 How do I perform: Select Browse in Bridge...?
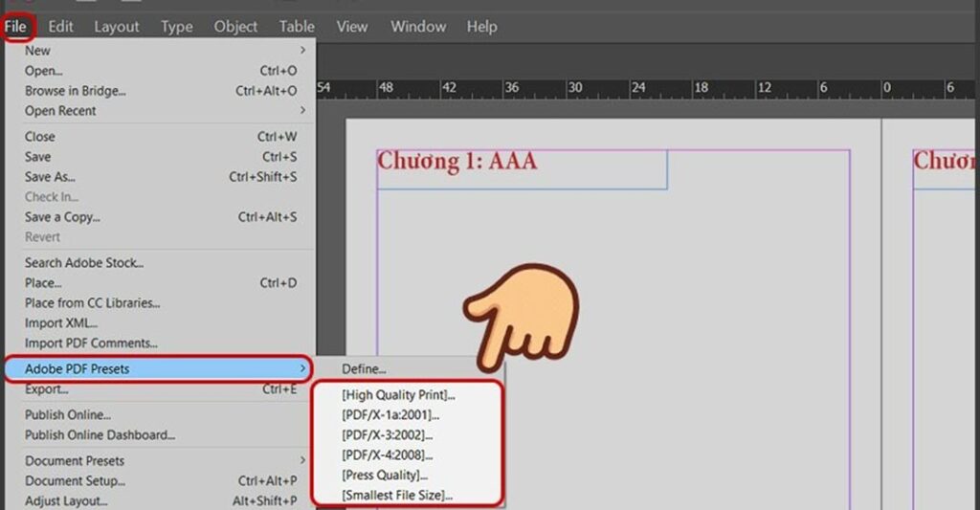(x=160, y=91)
